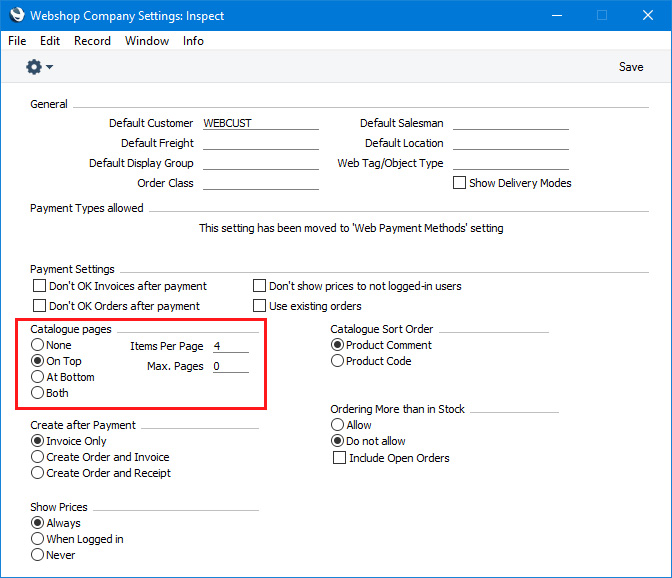Open the File menu

[17, 41]
